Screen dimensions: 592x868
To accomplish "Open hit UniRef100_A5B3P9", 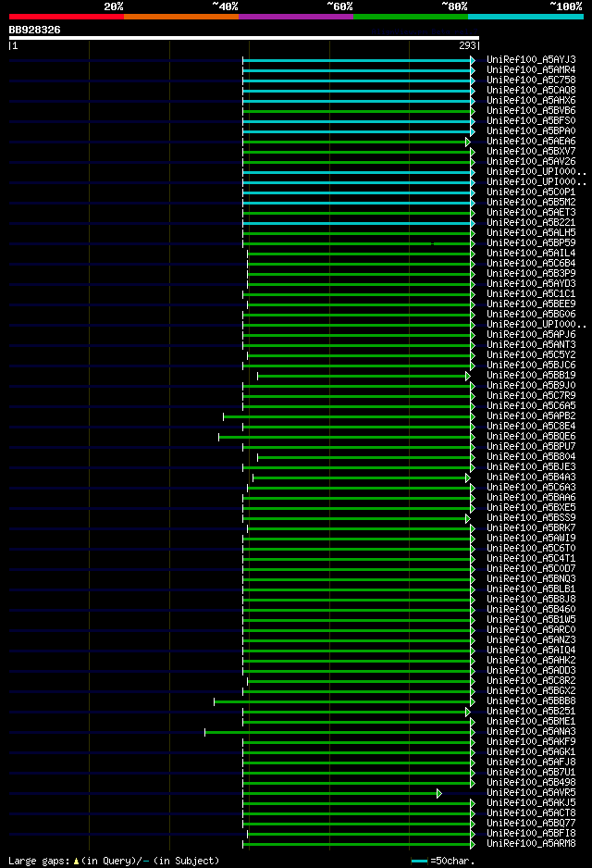I will 531,273.
